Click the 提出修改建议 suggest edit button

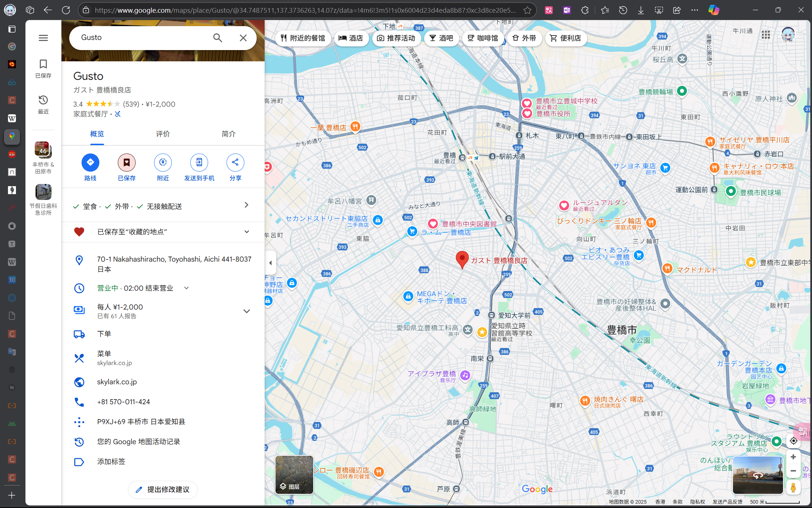click(x=163, y=489)
